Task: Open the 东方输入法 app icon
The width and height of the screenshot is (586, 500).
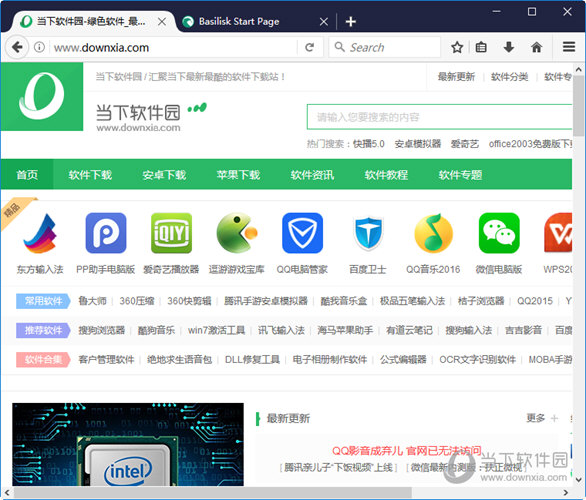Action: pos(40,233)
